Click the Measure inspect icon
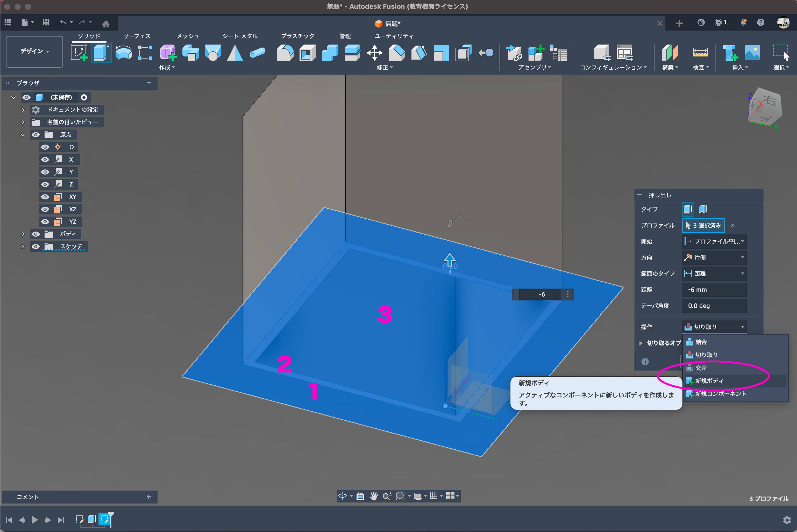Screen dimensions: 797x532 pos(700,53)
